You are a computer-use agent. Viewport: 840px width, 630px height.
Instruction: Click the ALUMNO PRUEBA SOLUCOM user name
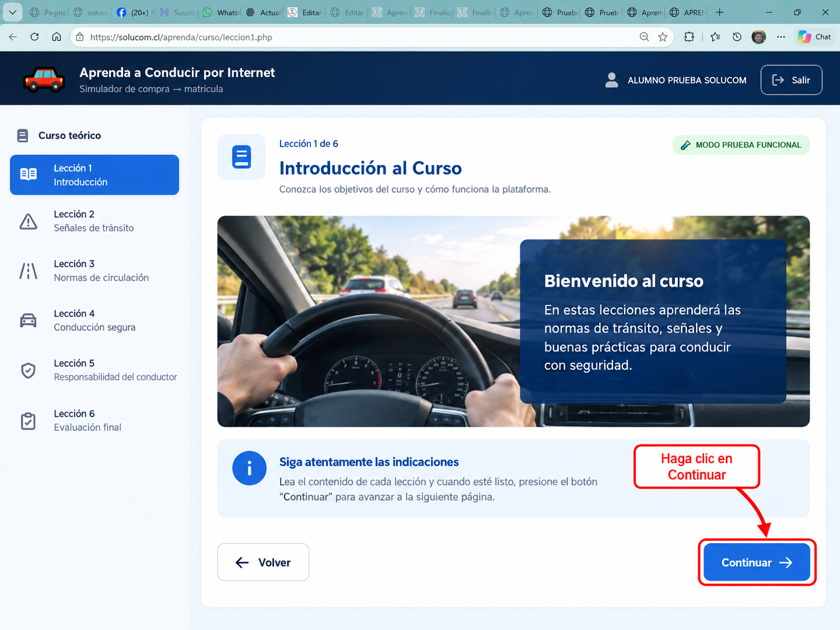pos(687,80)
